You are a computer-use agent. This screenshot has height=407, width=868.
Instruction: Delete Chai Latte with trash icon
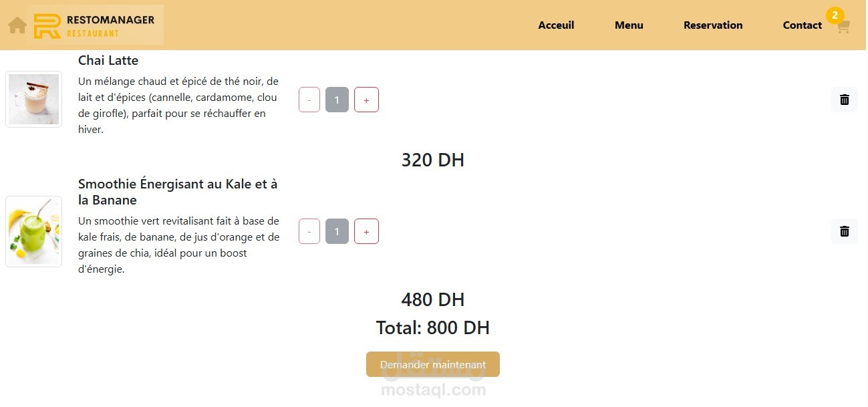[845, 100]
